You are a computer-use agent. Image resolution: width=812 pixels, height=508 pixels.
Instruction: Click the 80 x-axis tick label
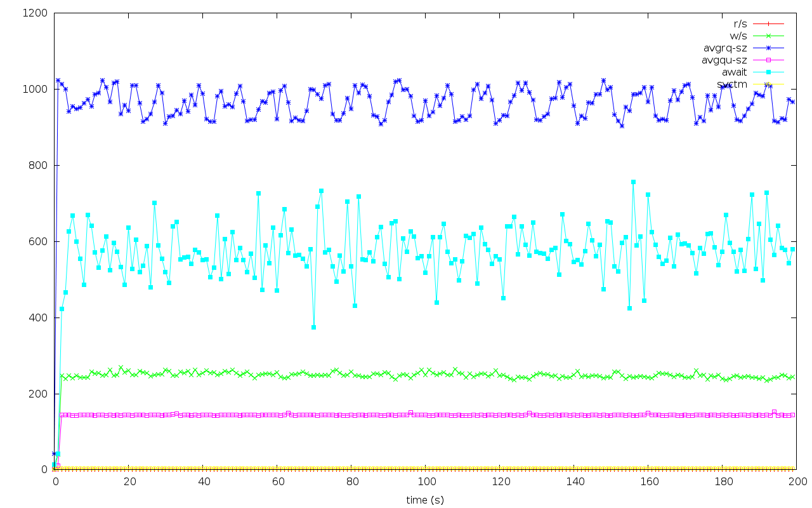click(351, 482)
